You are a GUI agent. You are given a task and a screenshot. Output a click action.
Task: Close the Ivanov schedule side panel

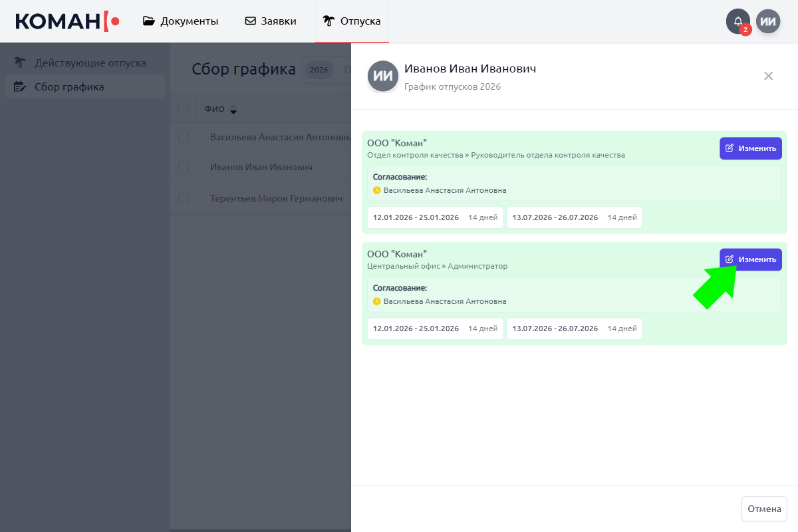[768, 76]
